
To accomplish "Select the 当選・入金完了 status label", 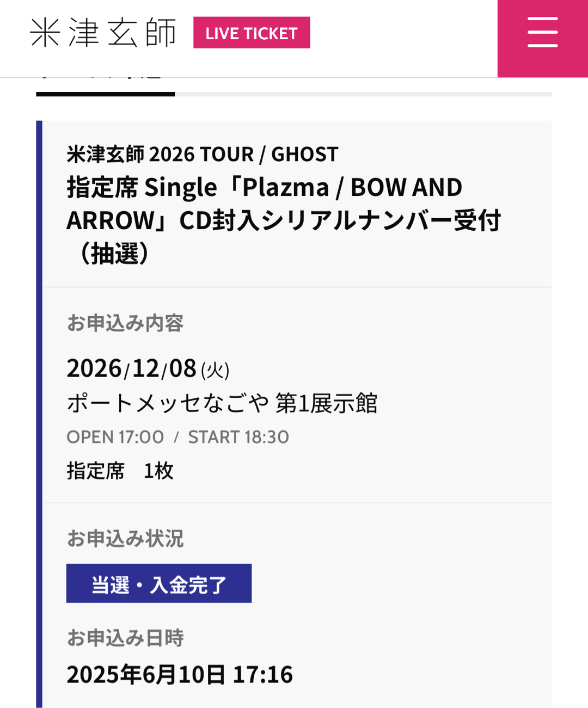I will point(159,583).
